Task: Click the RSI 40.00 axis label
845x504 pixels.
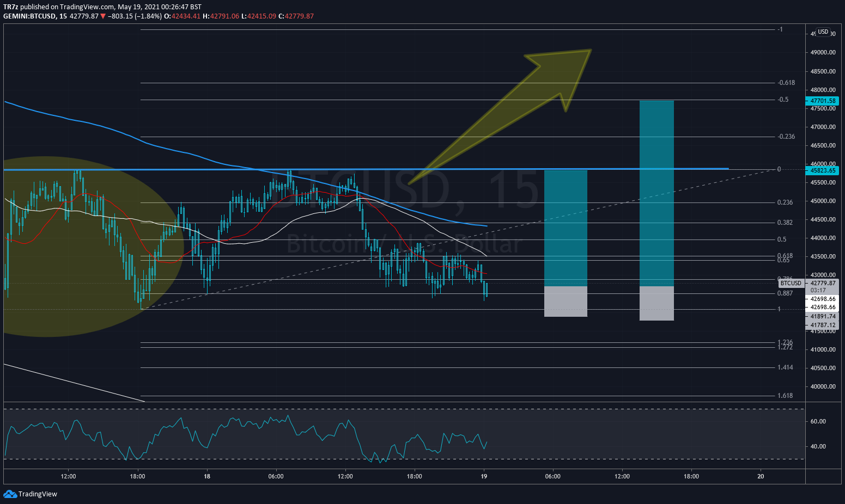Action: [x=818, y=446]
